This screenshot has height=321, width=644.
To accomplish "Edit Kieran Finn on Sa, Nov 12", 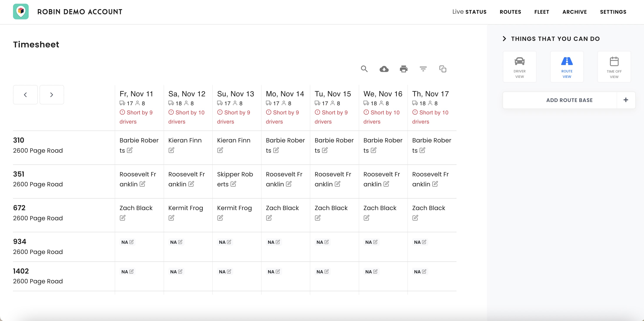I will pos(171,150).
